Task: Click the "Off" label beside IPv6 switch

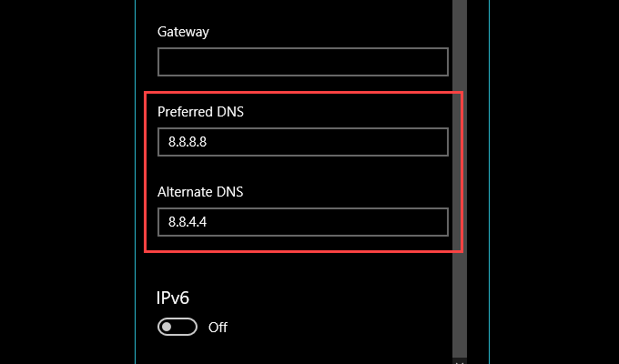Action: [x=218, y=328]
